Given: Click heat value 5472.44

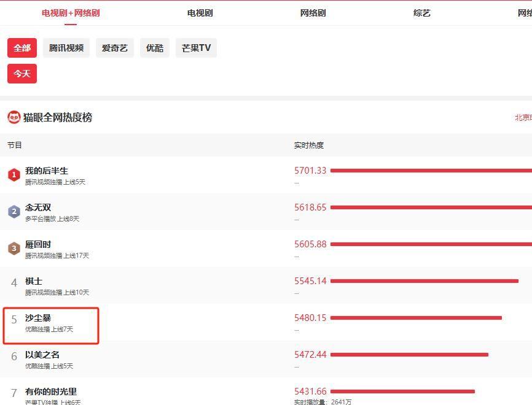Looking at the screenshot, I should (310, 355).
